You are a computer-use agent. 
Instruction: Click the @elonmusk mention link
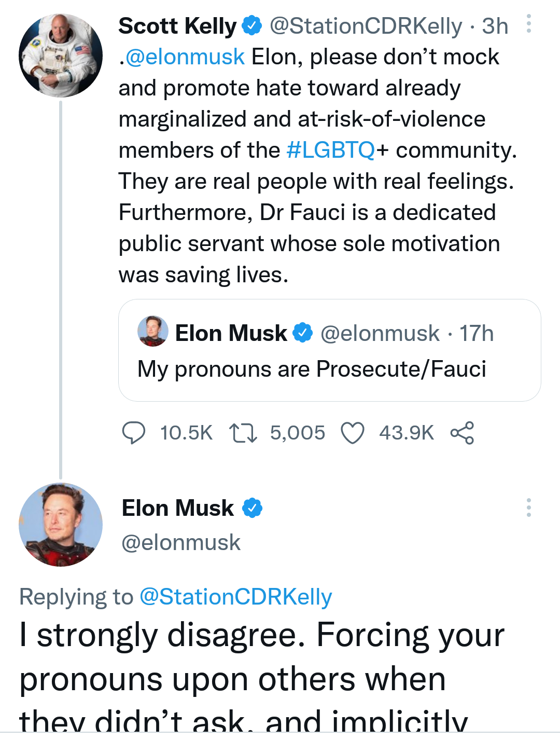(x=185, y=57)
